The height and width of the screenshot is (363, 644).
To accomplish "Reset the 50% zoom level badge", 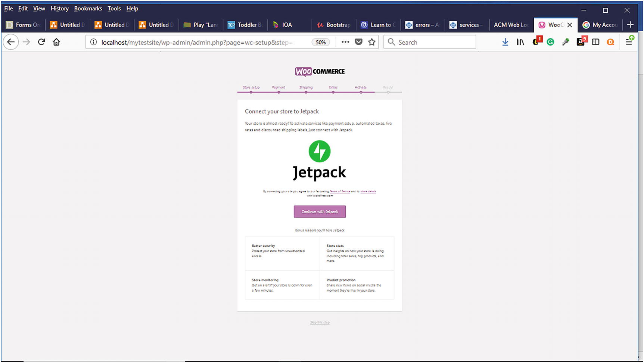I will tap(321, 42).
